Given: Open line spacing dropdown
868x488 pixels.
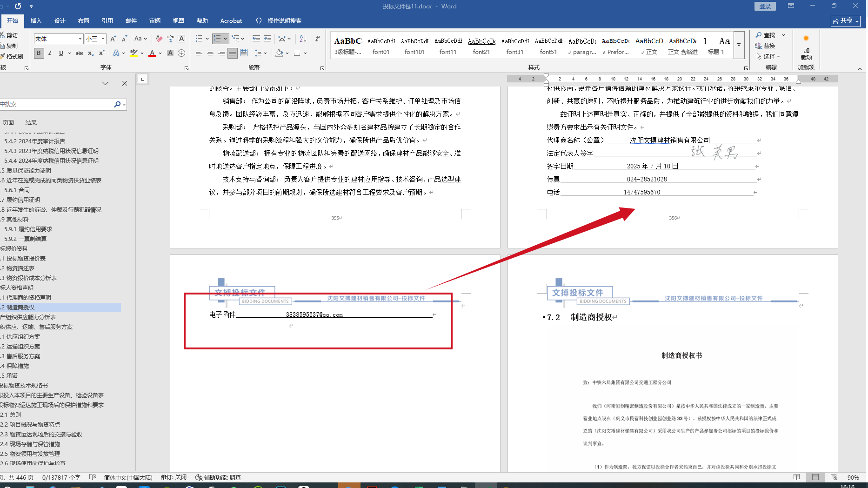Looking at the screenshot, I should [261, 53].
